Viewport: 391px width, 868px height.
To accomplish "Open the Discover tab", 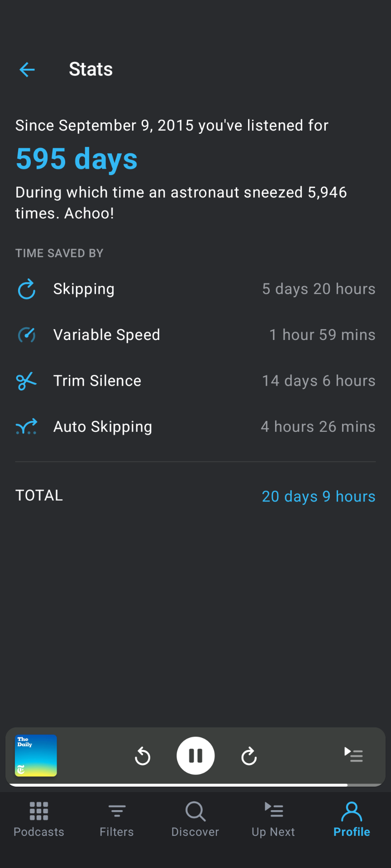I will click(195, 819).
